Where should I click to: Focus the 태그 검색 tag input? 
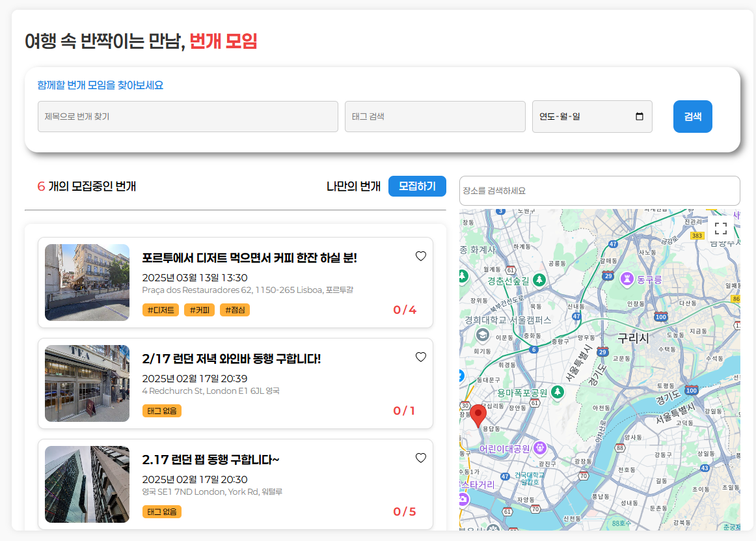pyautogui.click(x=435, y=117)
